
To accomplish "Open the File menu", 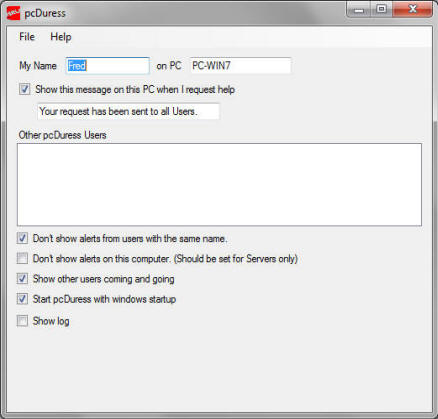I will tap(27, 37).
